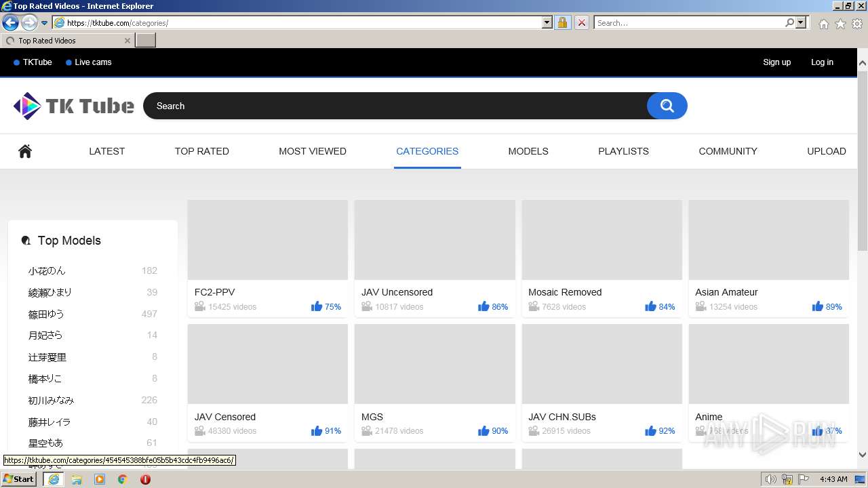The image size is (868, 488).
Task: Open the Mosaic Removed category title
Action: [565, 292]
